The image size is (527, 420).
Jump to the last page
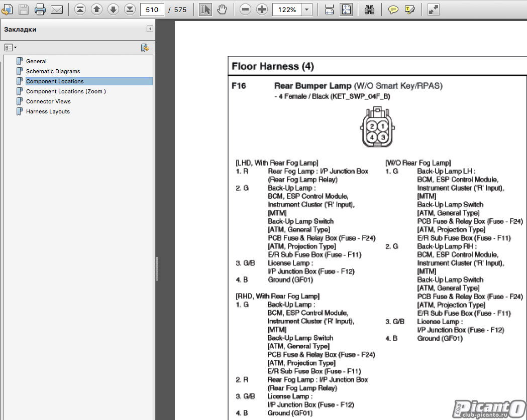130,10
